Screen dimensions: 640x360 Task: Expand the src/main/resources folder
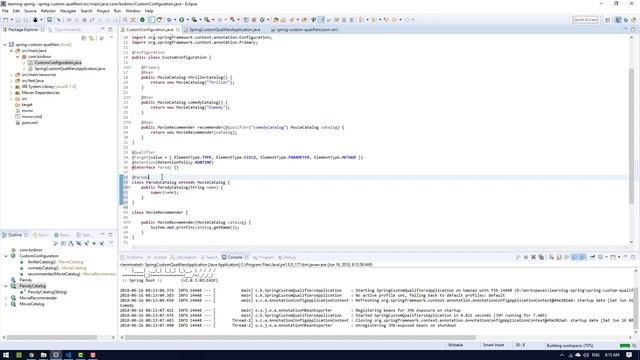click(x=11, y=75)
